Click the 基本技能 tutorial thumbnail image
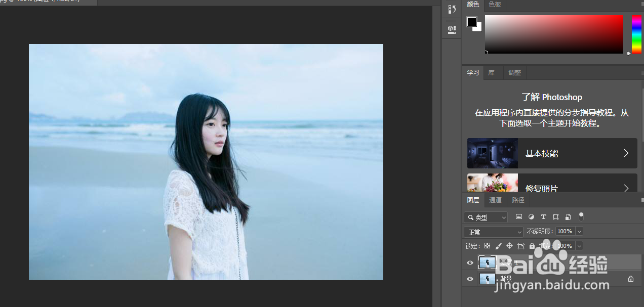Screen dimensions: 644x307 click(493, 153)
